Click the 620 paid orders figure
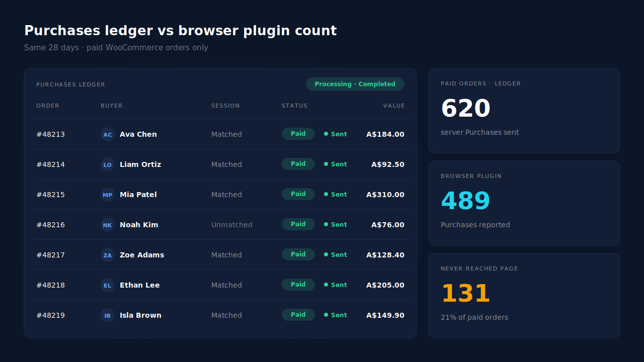 [465, 109]
